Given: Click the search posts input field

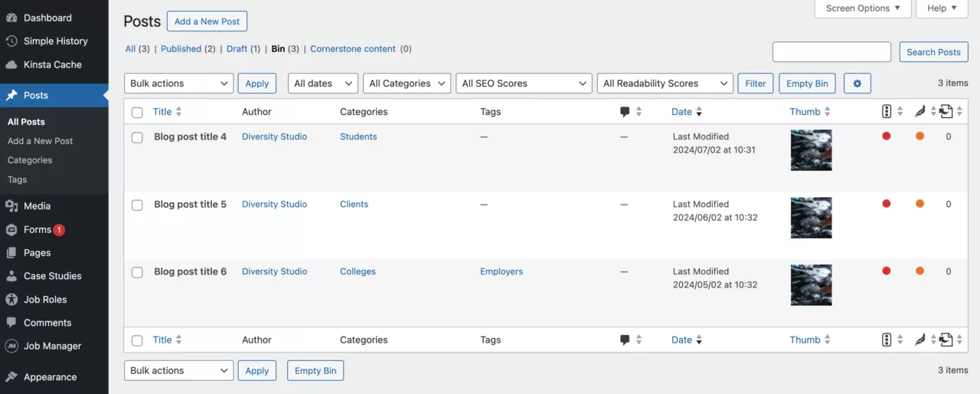Looking at the screenshot, I should click(x=831, y=52).
